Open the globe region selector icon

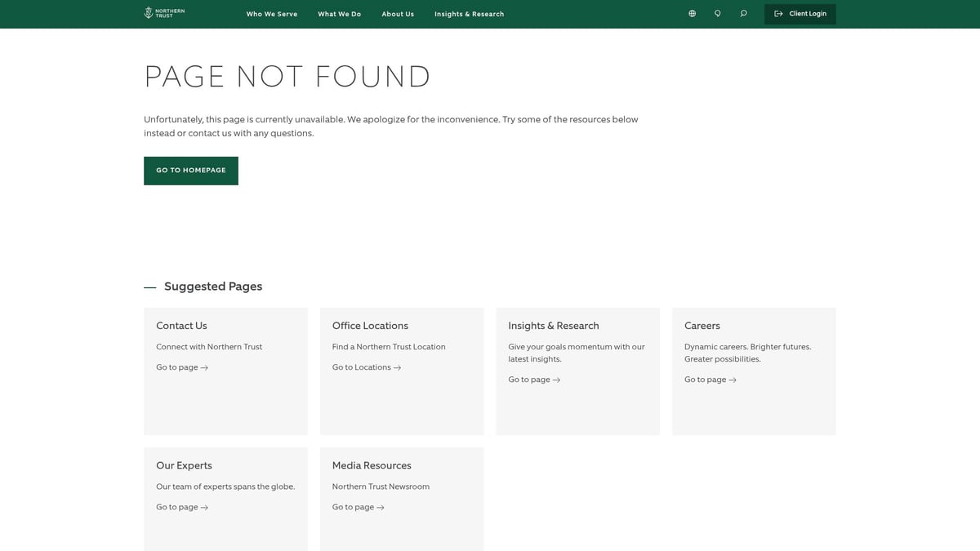(692, 14)
